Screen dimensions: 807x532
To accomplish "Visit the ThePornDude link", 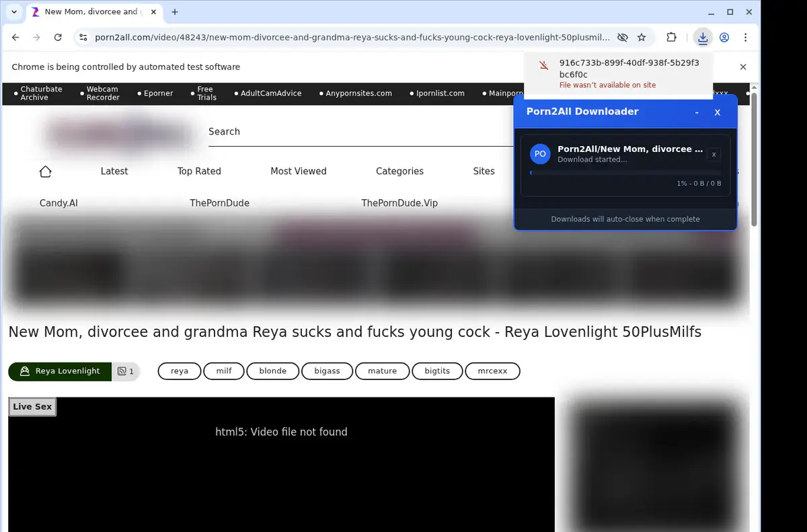I will pos(219,203).
